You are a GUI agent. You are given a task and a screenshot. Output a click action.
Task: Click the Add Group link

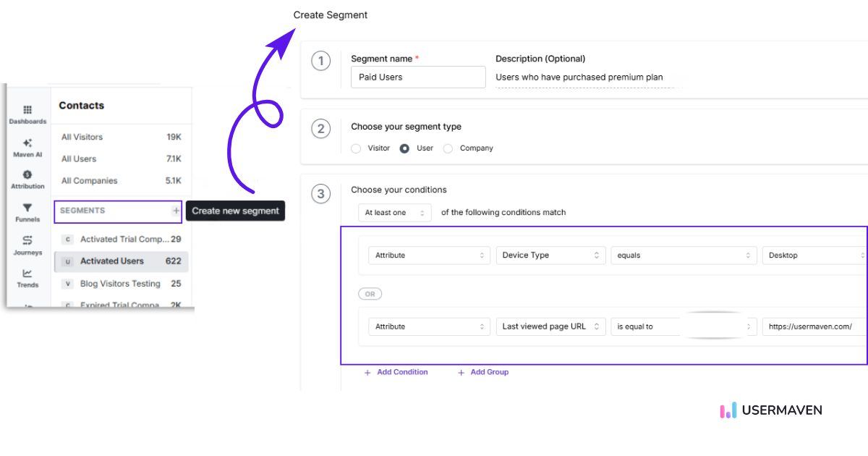(483, 372)
